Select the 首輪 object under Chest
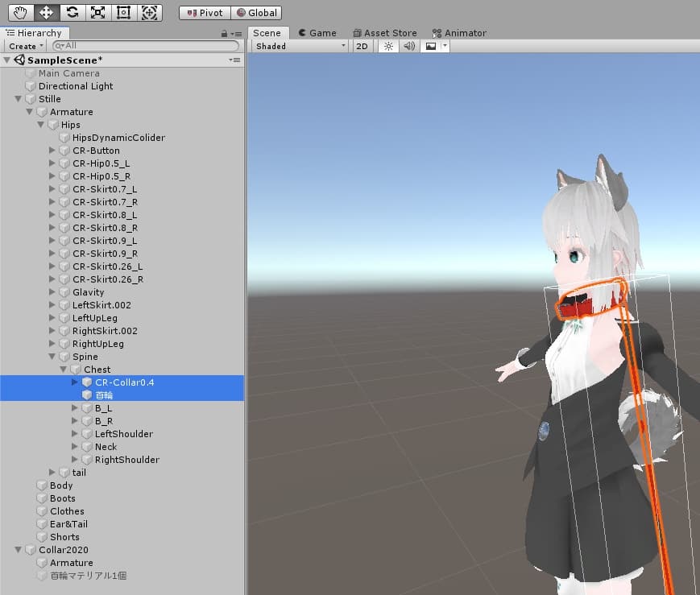Screen dimensions: 700x595 point(104,395)
